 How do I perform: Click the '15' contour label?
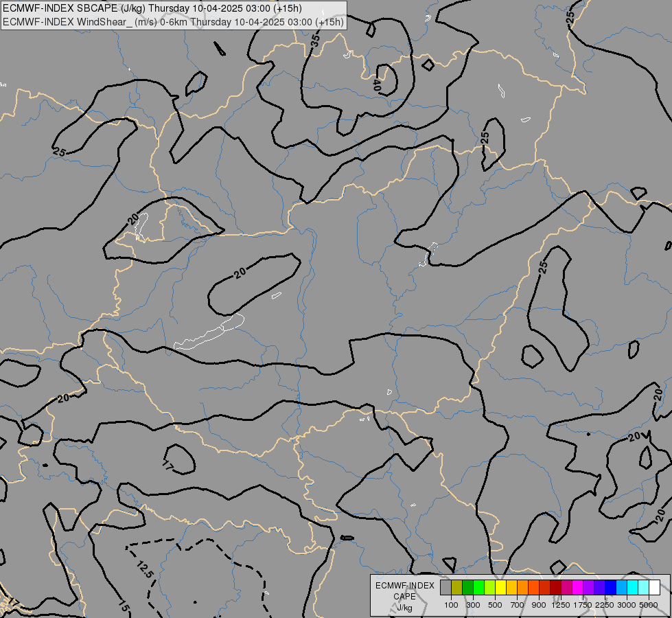click(124, 606)
